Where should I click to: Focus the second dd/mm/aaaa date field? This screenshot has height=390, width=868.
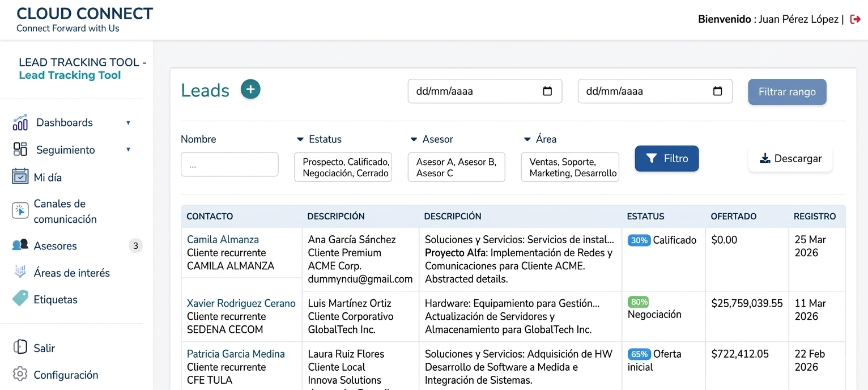[x=655, y=91]
